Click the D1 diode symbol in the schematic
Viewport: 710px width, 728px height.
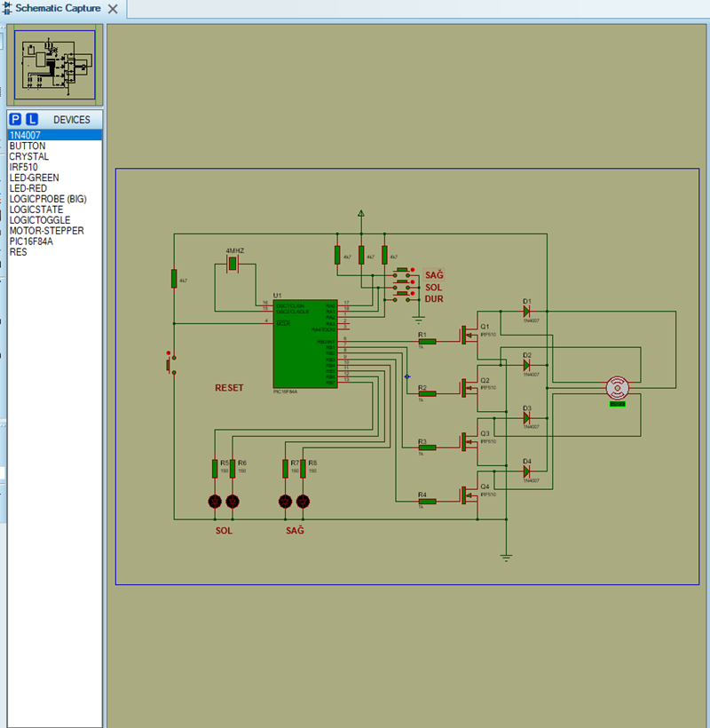[x=526, y=312]
